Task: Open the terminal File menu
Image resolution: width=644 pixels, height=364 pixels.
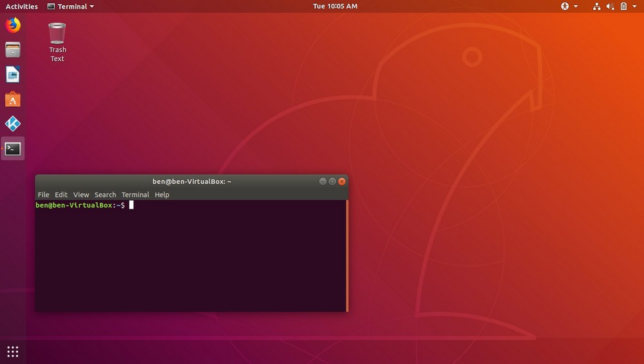Action: click(x=44, y=195)
